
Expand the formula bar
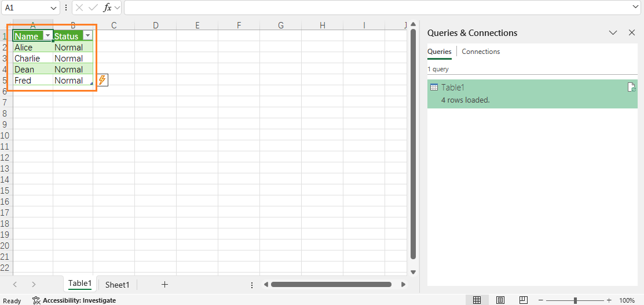pos(635,8)
